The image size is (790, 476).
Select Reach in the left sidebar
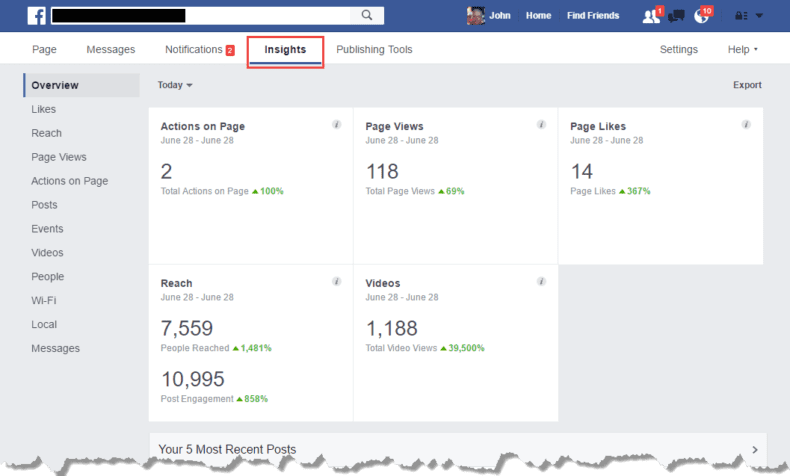tap(46, 133)
